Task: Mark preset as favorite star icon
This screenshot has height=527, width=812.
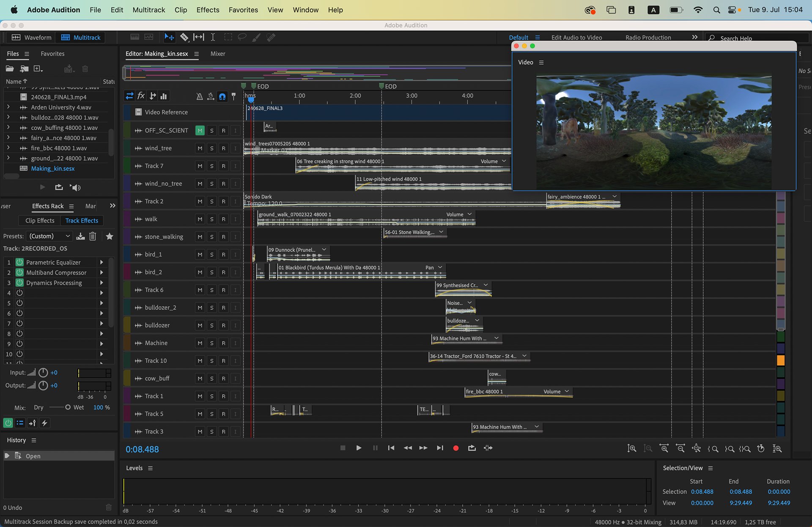Action: pos(110,236)
